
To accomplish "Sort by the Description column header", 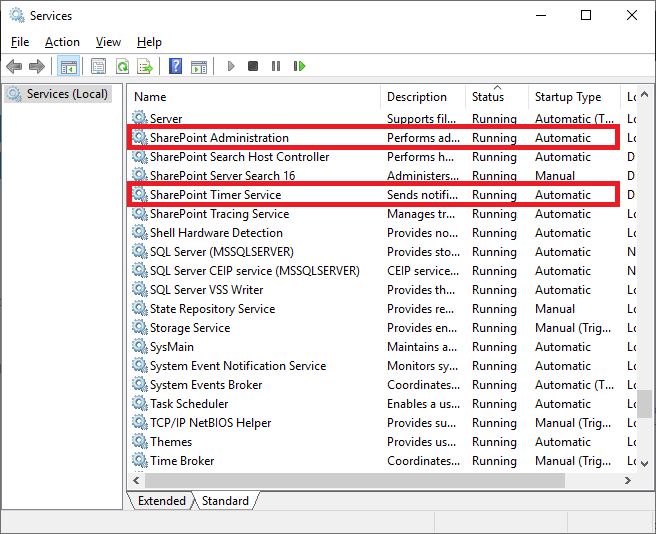I will [423, 97].
